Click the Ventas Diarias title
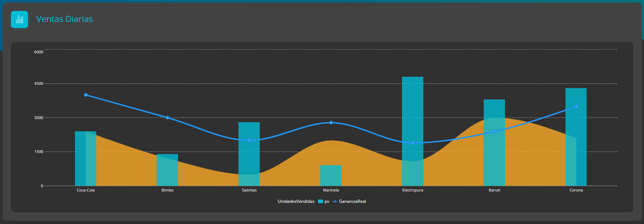The width and height of the screenshot is (644, 224). point(64,19)
